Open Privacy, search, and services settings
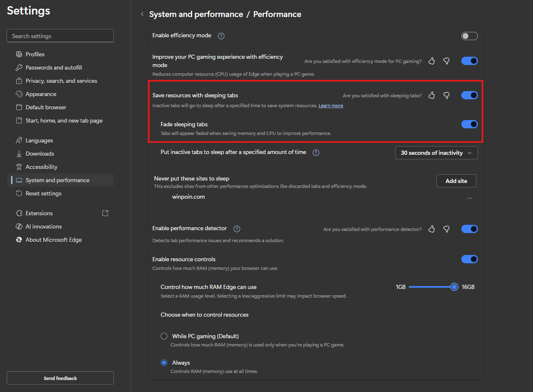 click(x=61, y=81)
